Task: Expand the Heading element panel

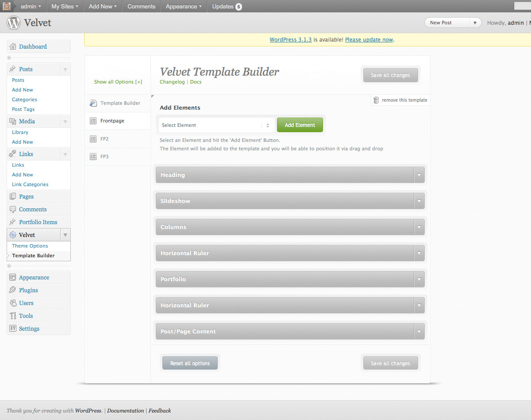Action: (419, 175)
